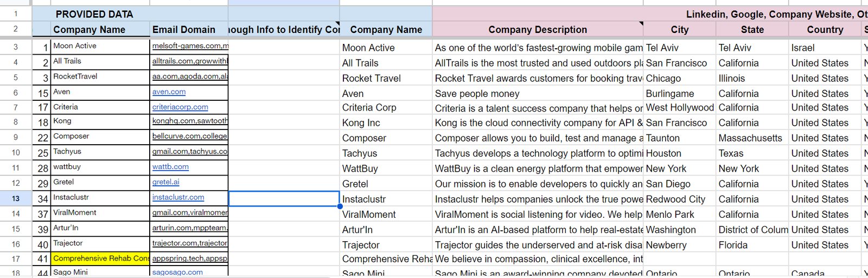Image resolution: width=868 pixels, height=278 pixels.
Task: Select row 13 header
Action: tap(16, 199)
